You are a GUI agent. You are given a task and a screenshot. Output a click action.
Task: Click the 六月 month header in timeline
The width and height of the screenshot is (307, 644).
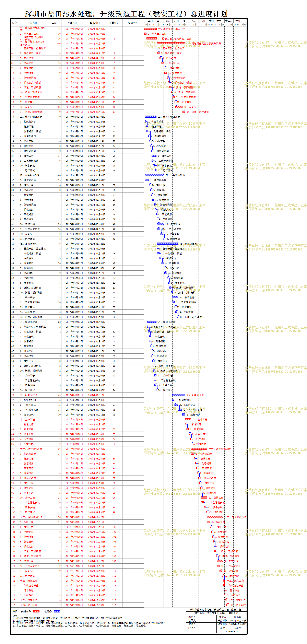pyautogui.click(x=177, y=21)
